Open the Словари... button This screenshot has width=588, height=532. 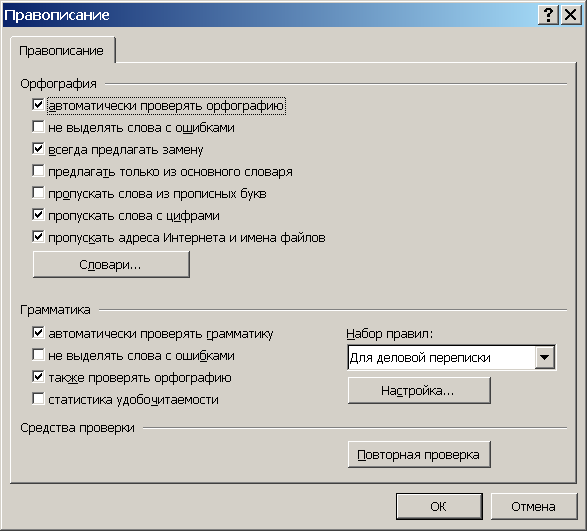tap(111, 265)
